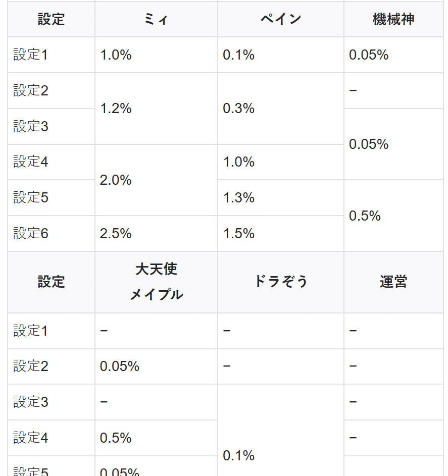The image size is (448, 476).
Task: Click the ドラぞう column header
Action: [281, 282]
